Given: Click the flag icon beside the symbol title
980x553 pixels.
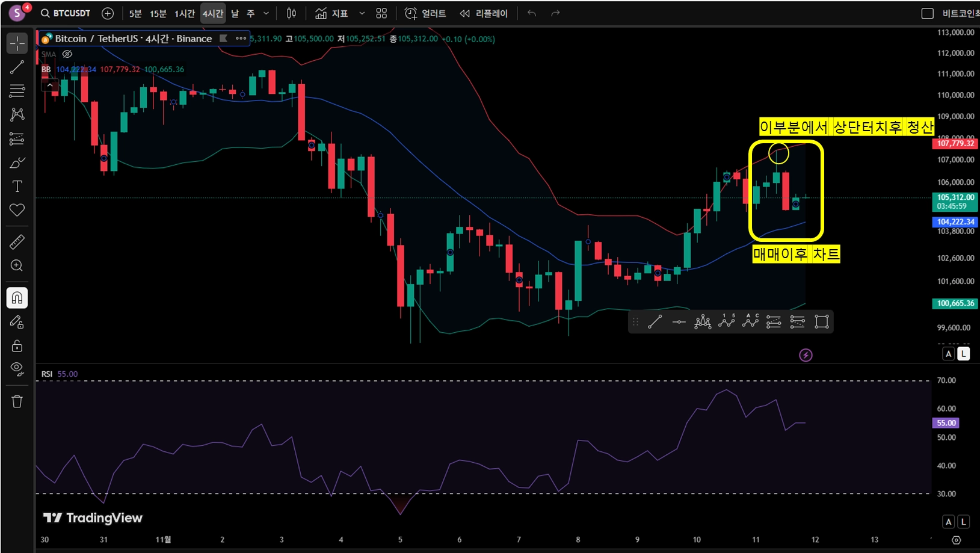Looking at the screenshot, I should coord(223,39).
